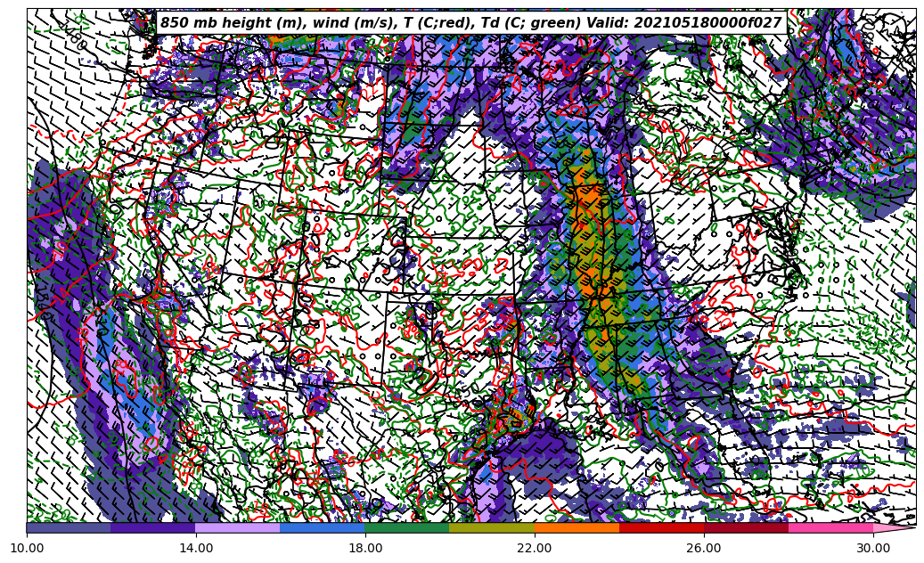This screenshot has width=924, height=563.
Task: Choose the olive 20–22 colorbar segment
Action: click(492, 527)
